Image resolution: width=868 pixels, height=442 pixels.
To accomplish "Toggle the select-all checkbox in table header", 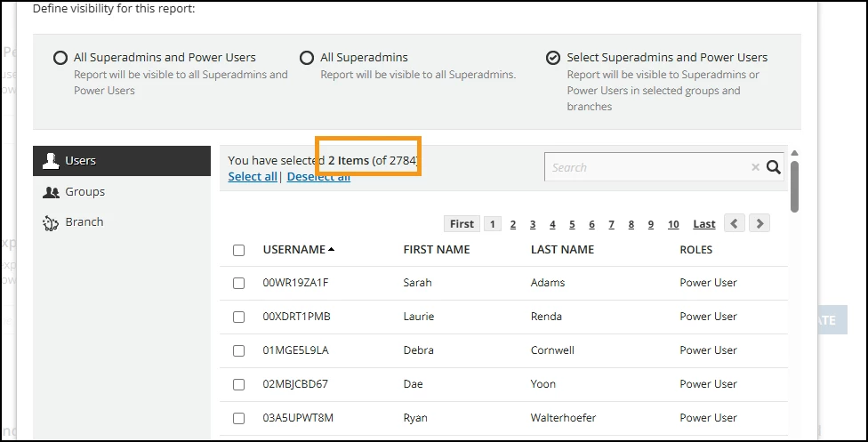I will click(x=238, y=250).
